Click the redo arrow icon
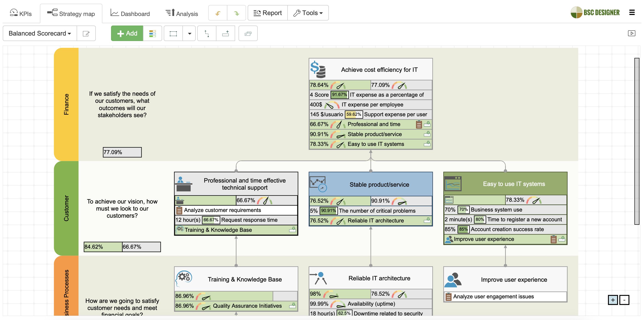 pyautogui.click(x=236, y=13)
